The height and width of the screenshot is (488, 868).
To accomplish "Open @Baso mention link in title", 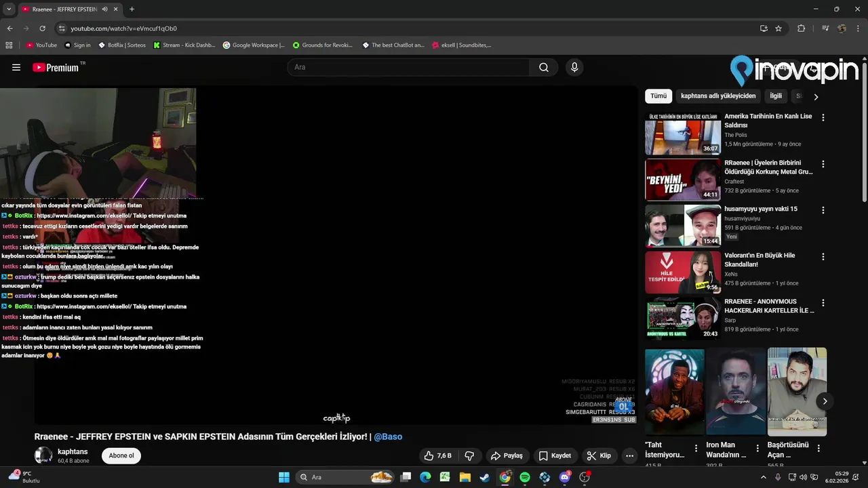I will coord(388,436).
